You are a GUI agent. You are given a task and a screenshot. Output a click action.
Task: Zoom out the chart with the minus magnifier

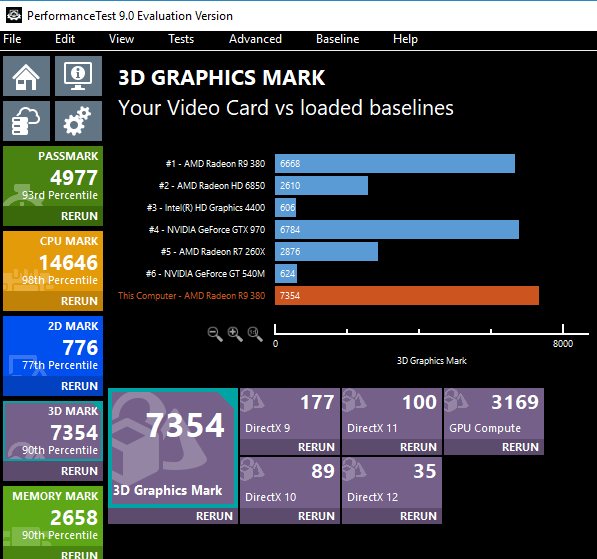tap(215, 334)
